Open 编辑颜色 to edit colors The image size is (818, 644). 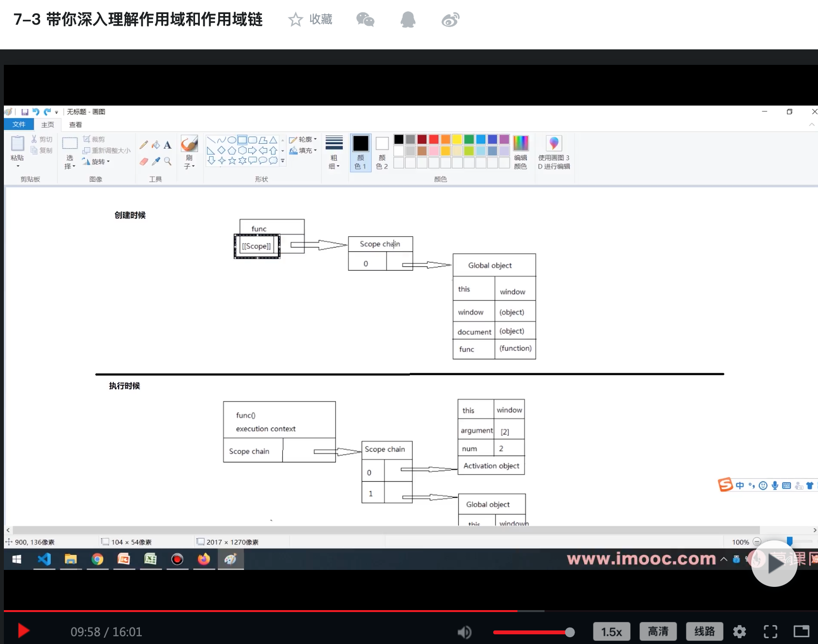pos(521,151)
